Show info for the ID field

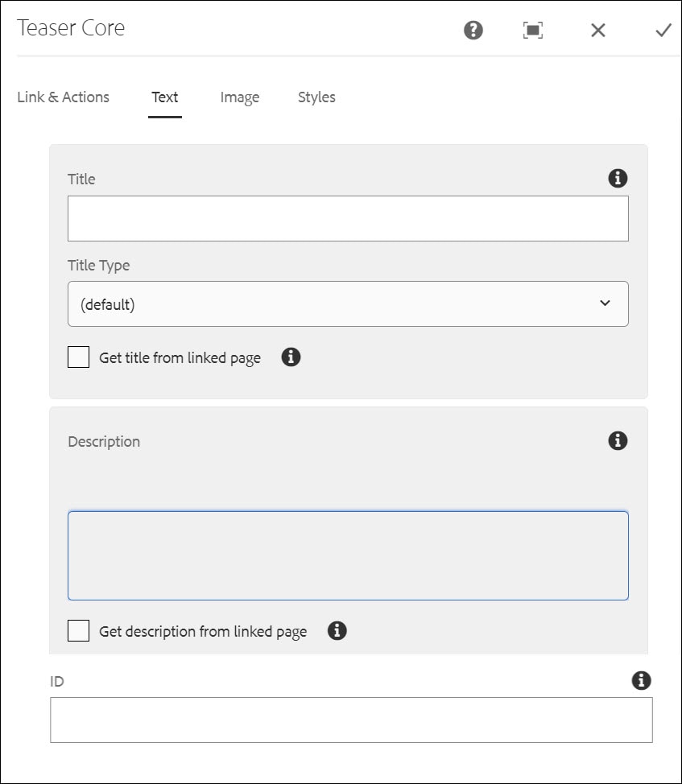coord(641,680)
